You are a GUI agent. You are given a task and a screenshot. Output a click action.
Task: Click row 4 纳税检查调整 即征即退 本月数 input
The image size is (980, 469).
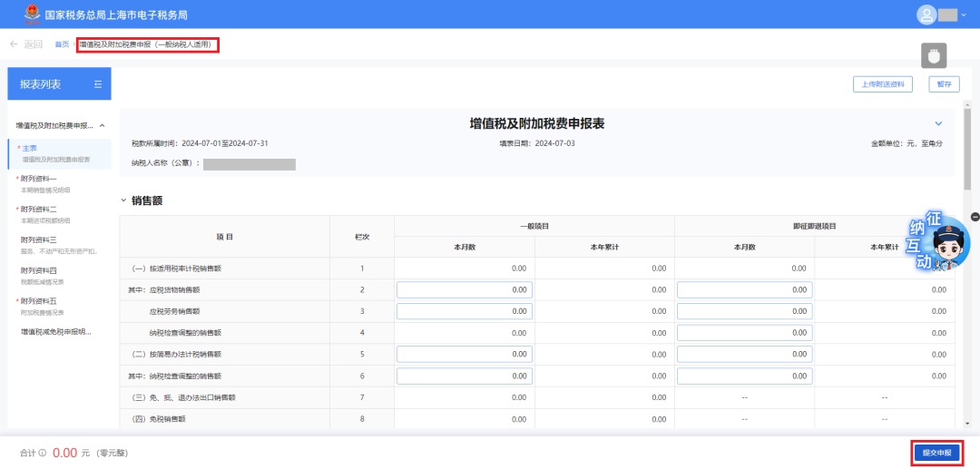coord(744,333)
